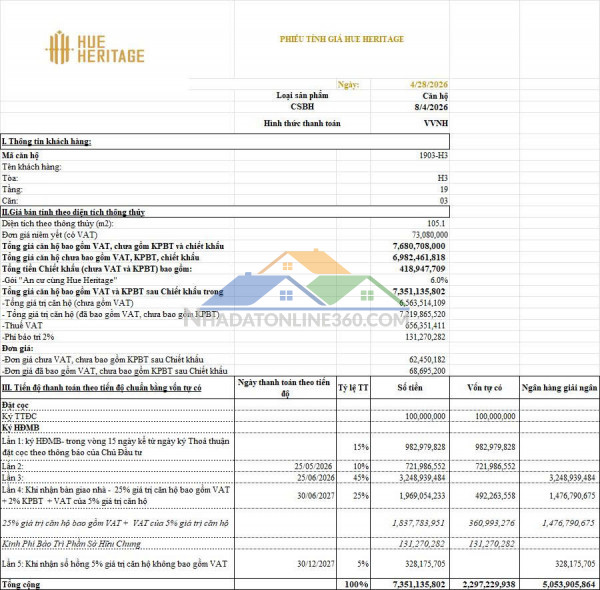Select the 'Tên khách hàng:' label
The image size is (600, 590).
click(32, 167)
